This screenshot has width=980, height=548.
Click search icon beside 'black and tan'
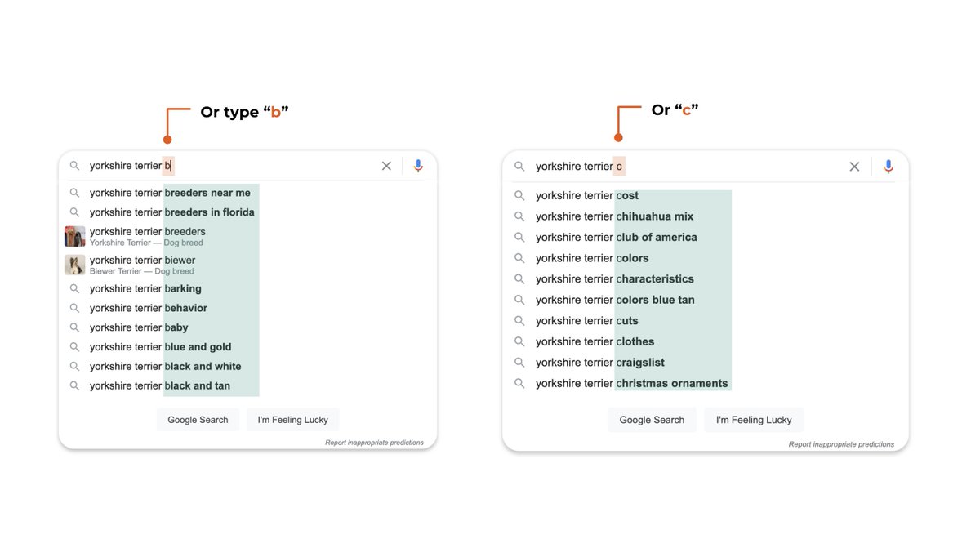pos(74,385)
